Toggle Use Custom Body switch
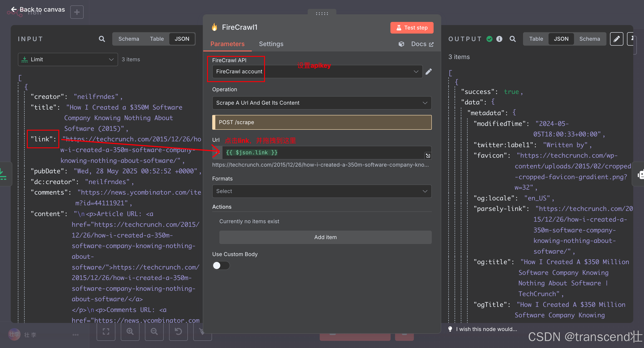The width and height of the screenshot is (644, 348). point(221,265)
